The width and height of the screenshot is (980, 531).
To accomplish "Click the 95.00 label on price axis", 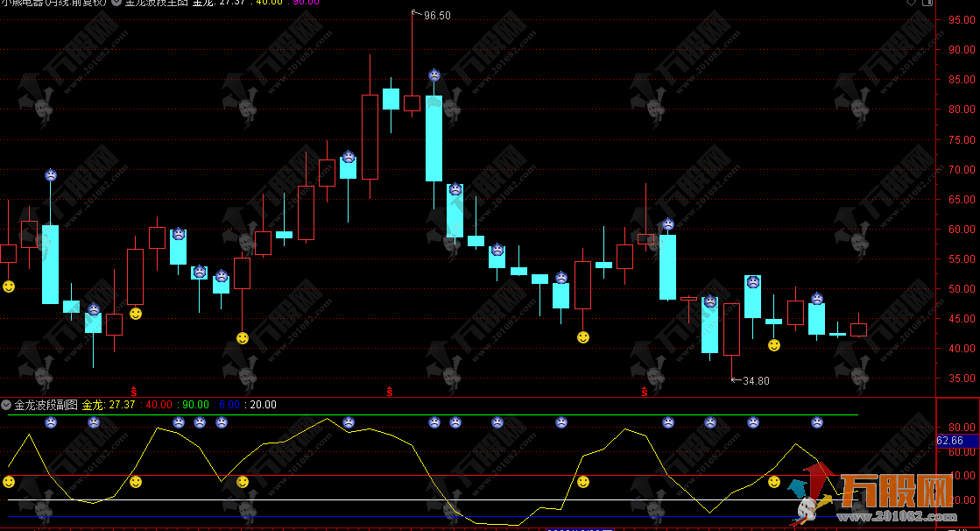I will click(962, 20).
